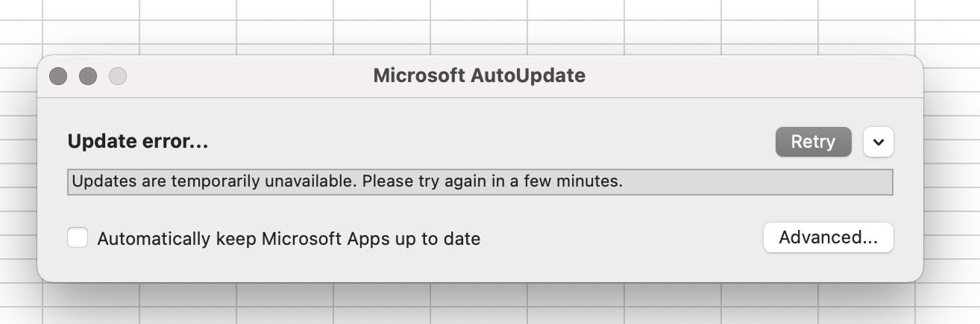Click the "Automatically keep Microsoft Apps up to date" label
Viewport: 980px width, 324px height.
[289, 239]
